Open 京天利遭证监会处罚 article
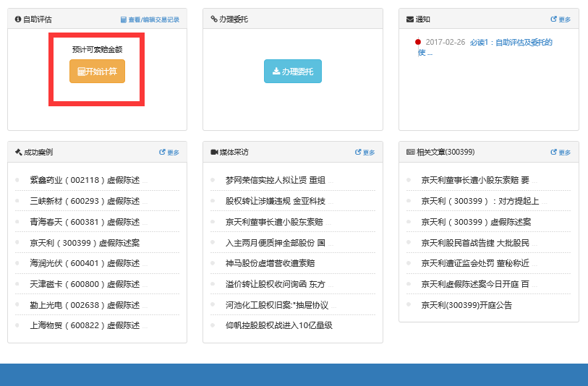Screen dimensions: 588x386 click(475, 263)
